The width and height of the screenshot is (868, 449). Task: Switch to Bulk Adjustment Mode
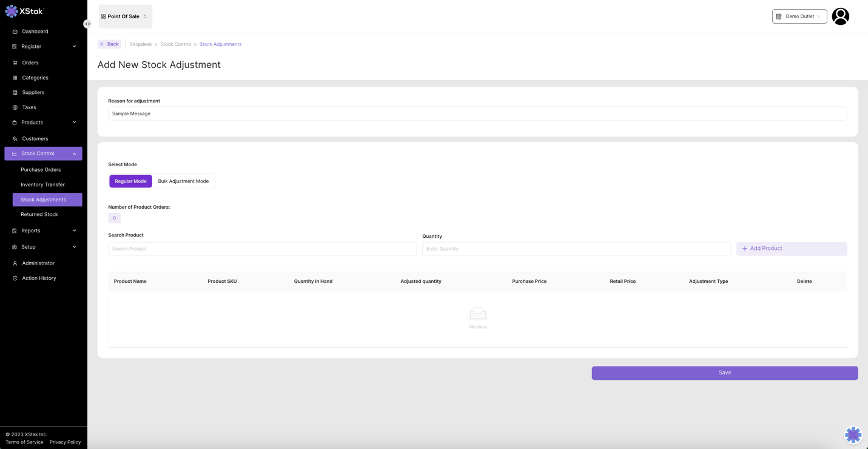(183, 181)
